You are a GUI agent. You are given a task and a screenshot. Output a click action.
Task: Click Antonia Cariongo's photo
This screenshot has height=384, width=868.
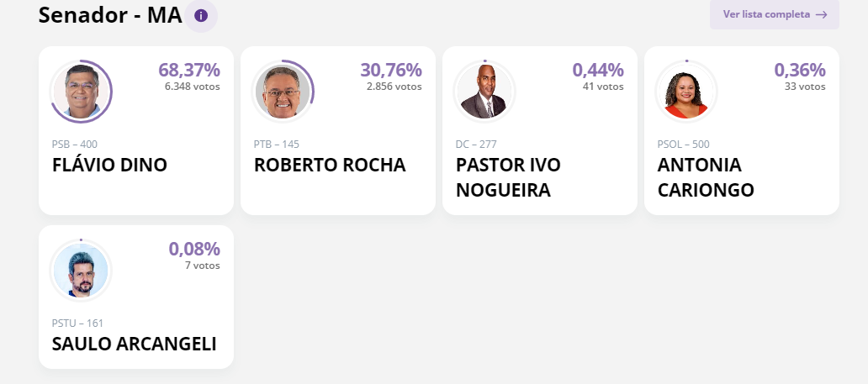coord(687,92)
